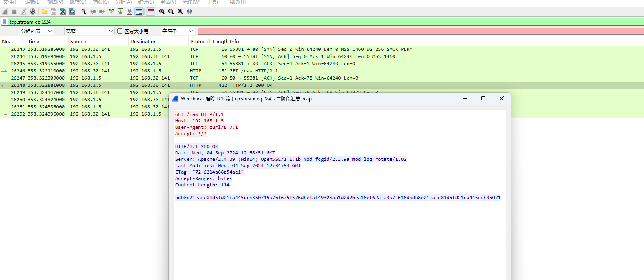Select packet 26252 in the packet list
The height and width of the screenshot is (280, 644).
pos(84,114)
